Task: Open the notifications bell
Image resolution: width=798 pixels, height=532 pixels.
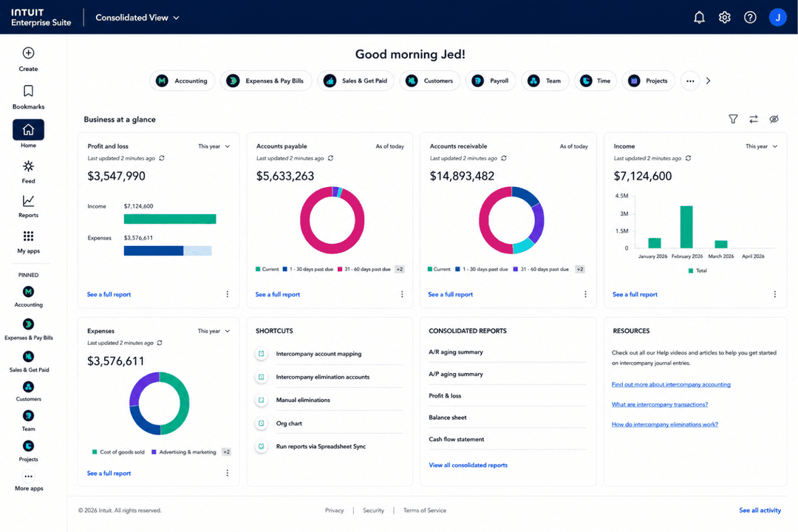Action: tap(699, 17)
